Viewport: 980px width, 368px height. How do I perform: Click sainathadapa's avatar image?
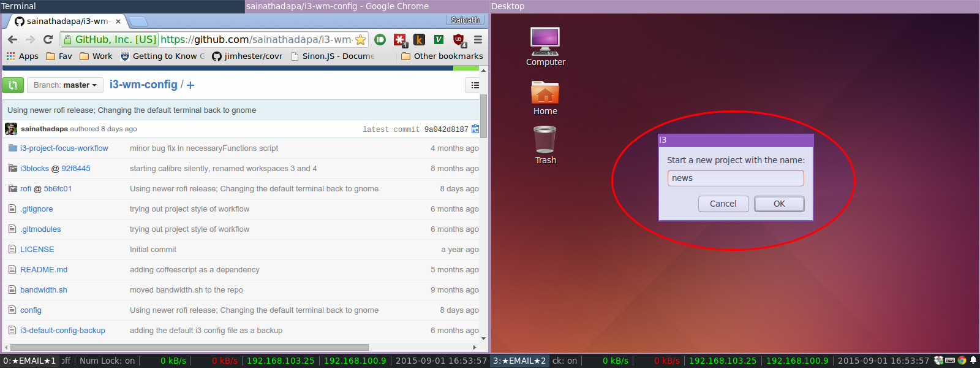click(x=11, y=129)
